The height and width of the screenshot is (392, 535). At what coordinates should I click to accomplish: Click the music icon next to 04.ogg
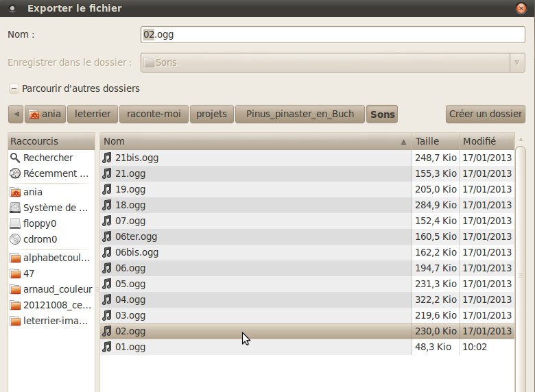[x=107, y=299]
